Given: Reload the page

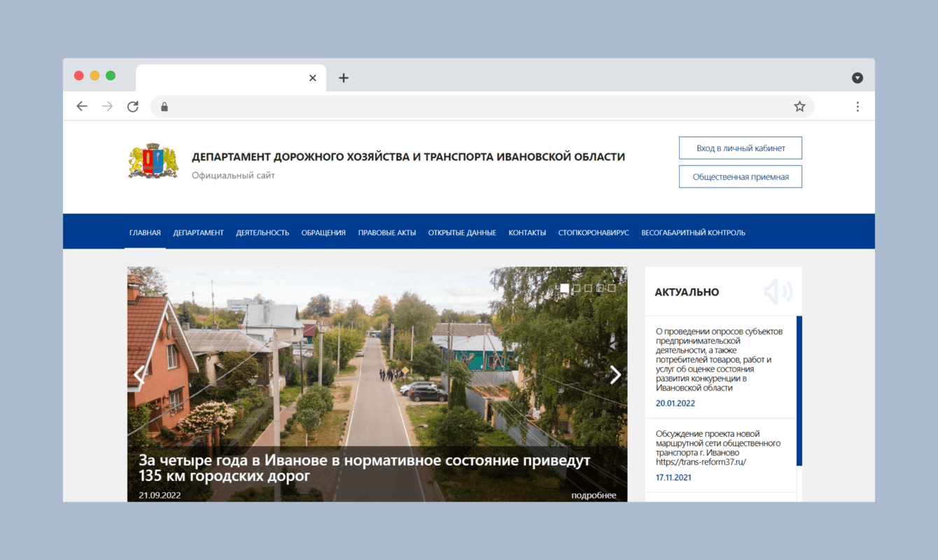Looking at the screenshot, I should (133, 106).
